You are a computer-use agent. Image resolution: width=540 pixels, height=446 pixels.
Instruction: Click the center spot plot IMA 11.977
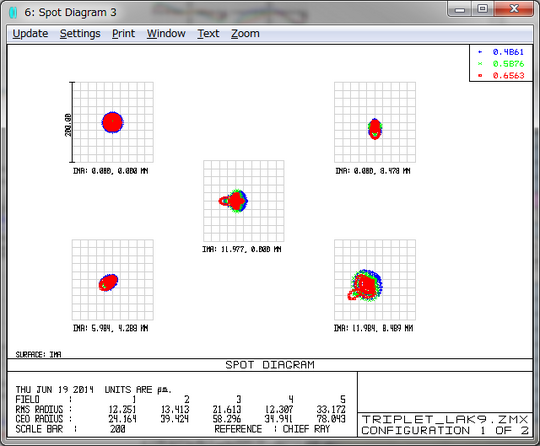(x=243, y=201)
